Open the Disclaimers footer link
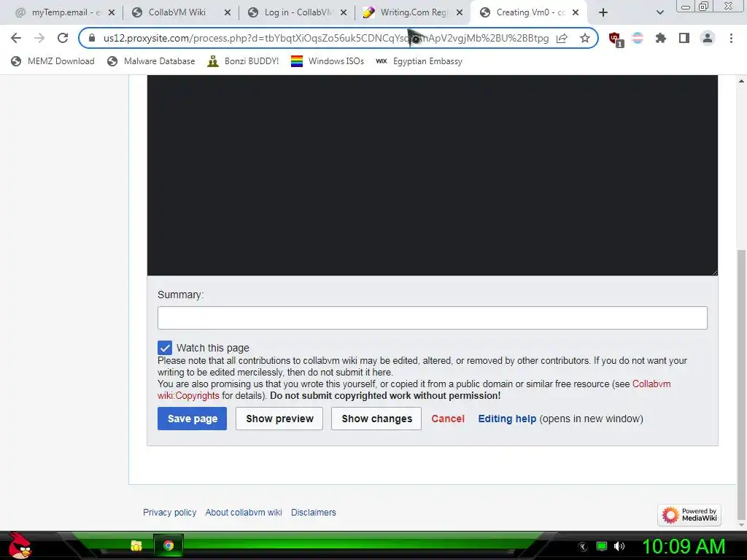Viewport: 747px width, 560px height. point(314,513)
